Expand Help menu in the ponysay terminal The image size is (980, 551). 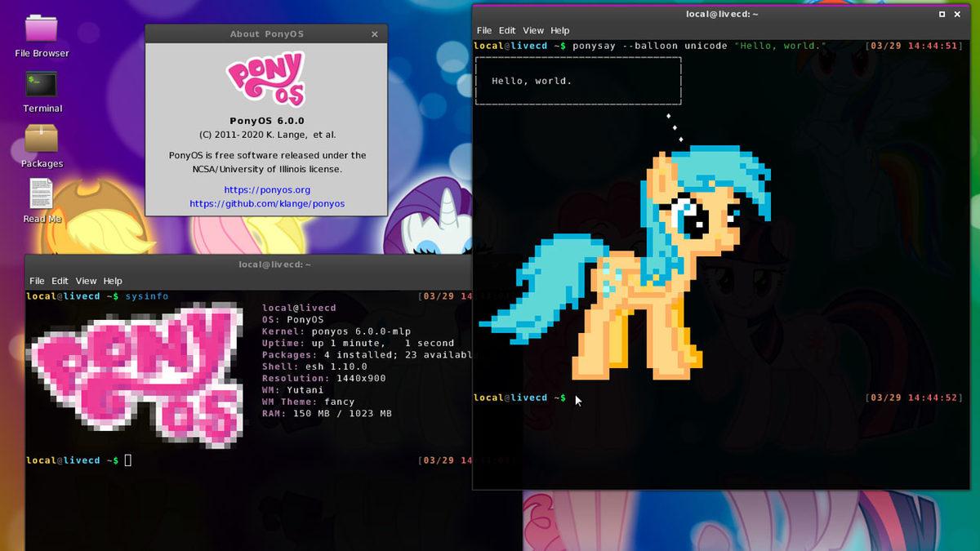[x=559, y=30]
